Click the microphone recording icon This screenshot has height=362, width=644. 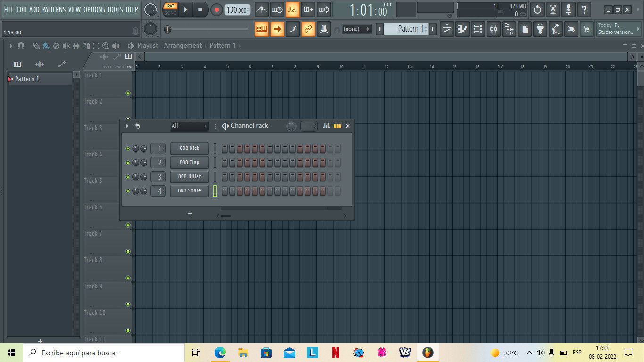tap(569, 9)
